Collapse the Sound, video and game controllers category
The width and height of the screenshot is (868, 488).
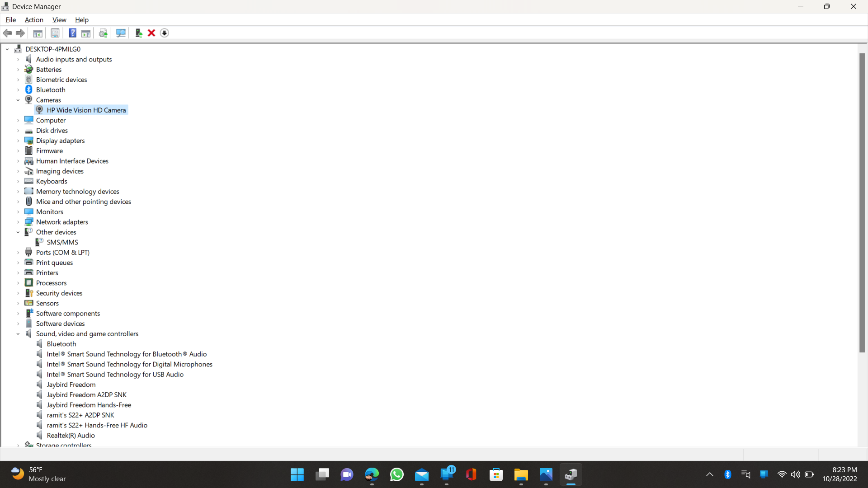tap(18, 333)
